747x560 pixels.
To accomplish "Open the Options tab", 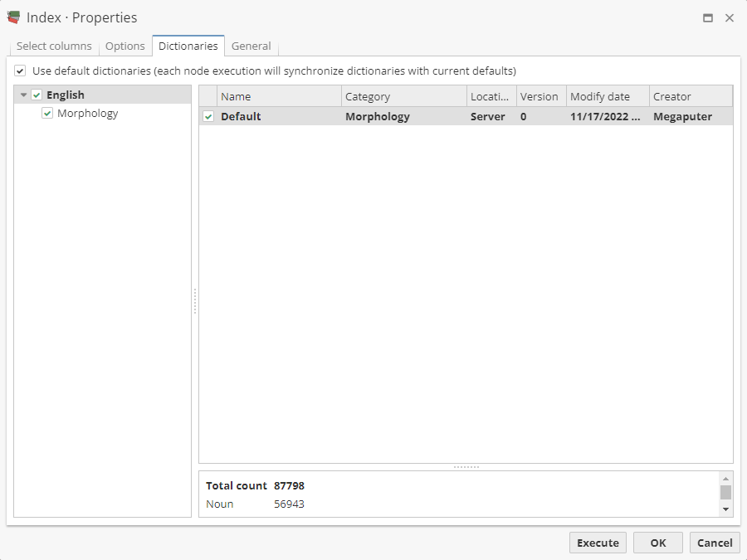I will tap(124, 46).
